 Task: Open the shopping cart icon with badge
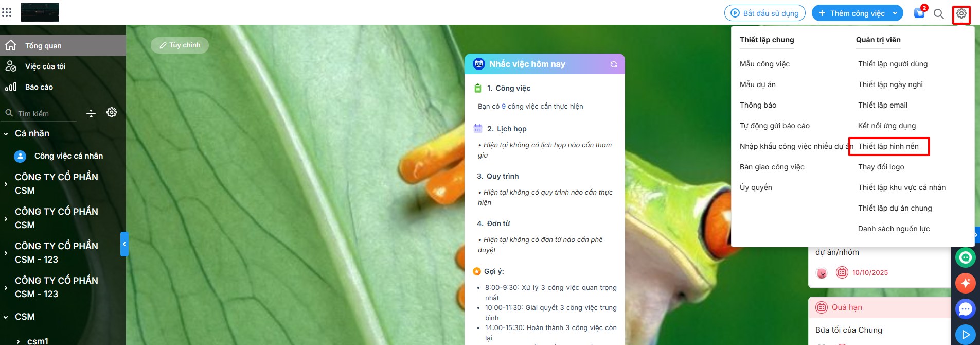click(x=920, y=13)
